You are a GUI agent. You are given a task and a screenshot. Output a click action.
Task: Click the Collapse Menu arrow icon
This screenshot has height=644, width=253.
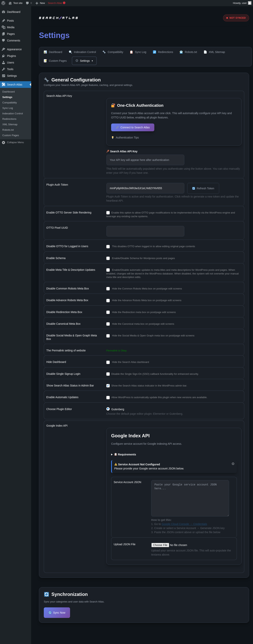coord(4,143)
